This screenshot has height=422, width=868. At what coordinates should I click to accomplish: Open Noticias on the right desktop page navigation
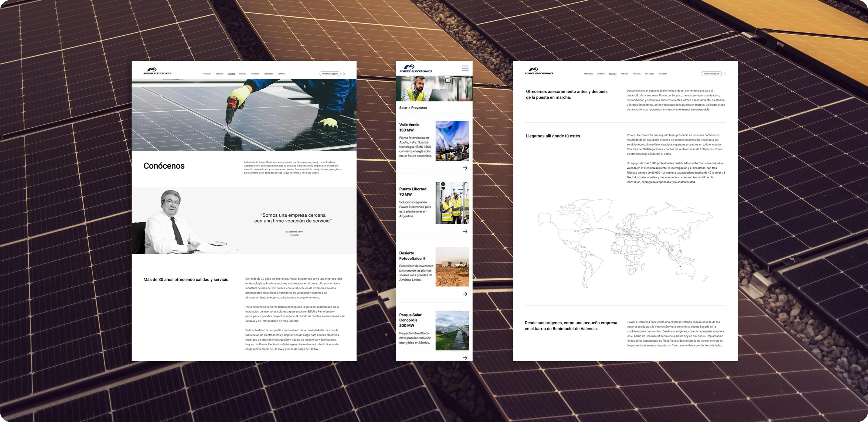[624, 74]
